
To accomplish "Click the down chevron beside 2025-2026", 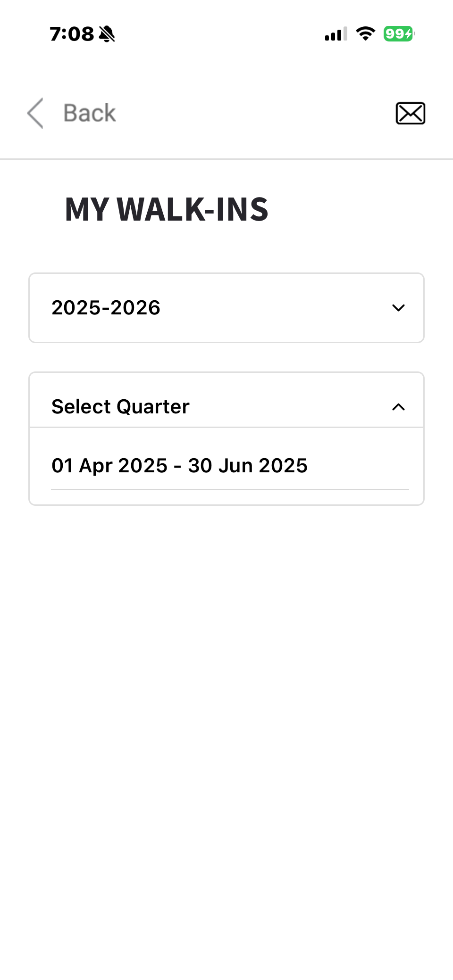I will click(398, 308).
